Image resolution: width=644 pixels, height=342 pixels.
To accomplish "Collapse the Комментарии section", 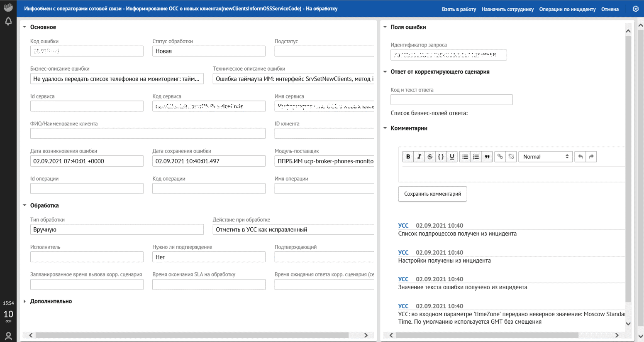I will click(385, 128).
